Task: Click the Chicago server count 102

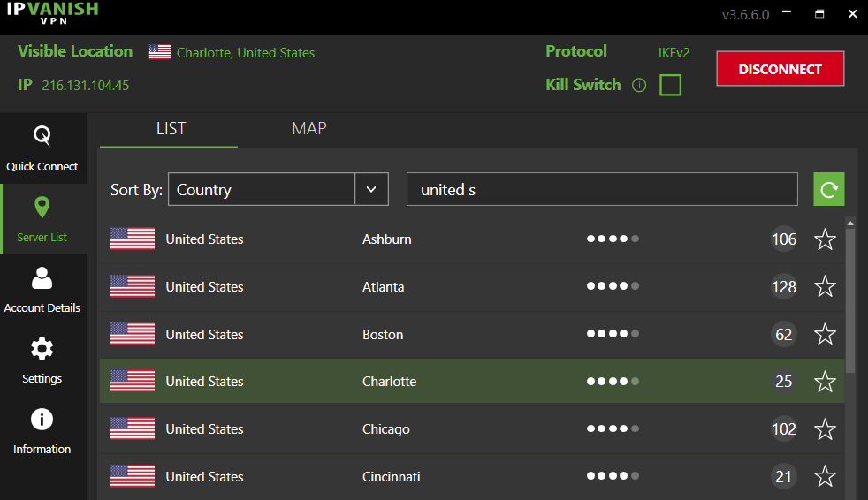Action: click(x=784, y=428)
